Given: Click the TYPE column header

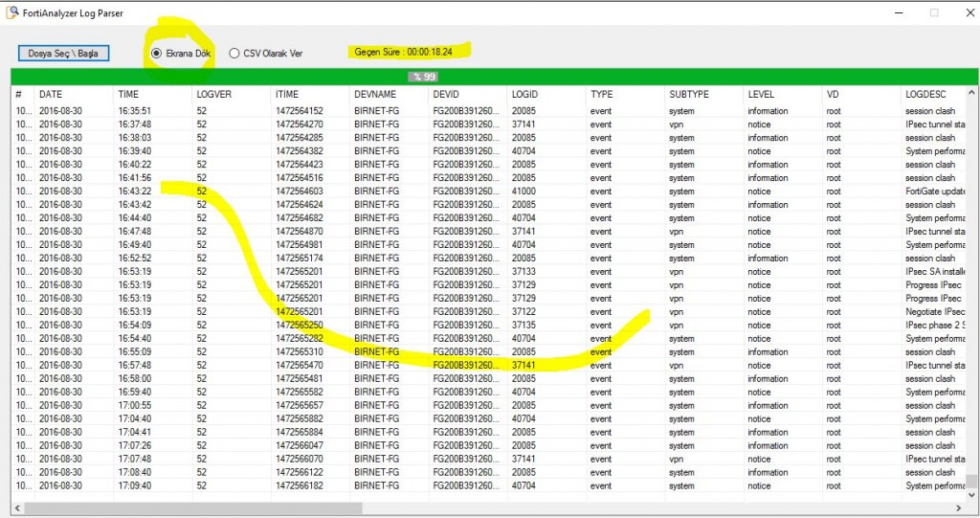Looking at the screenshot, I should 601,94.
